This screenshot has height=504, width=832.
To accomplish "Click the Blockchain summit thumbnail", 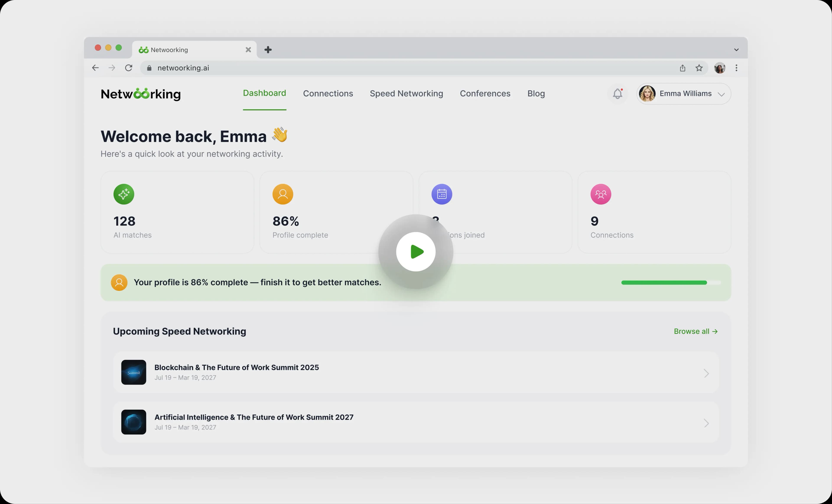I will pyautogui.click(x=134, y=372).
